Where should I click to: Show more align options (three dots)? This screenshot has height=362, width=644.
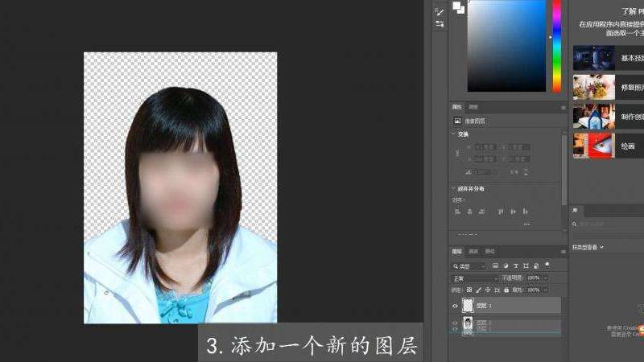click(526, 224)
